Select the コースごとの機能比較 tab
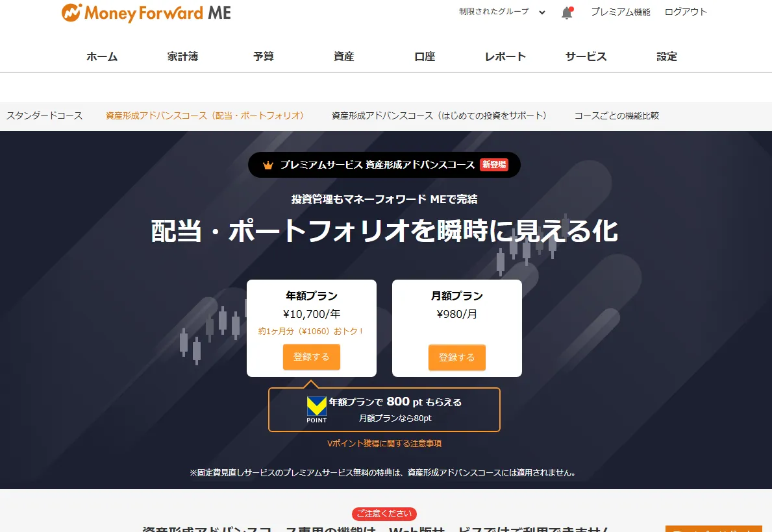The height and width of the screenshot is (532, 772). tap(616, 115)
